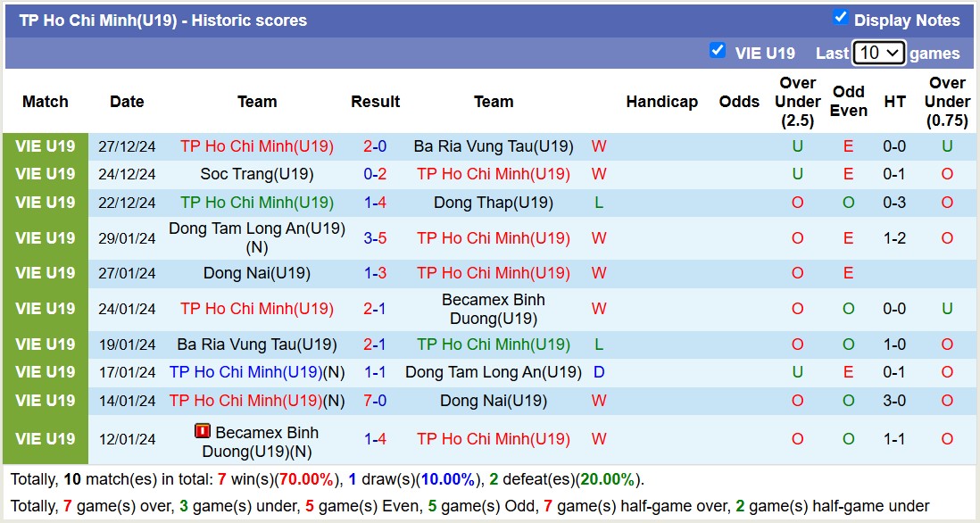Image resolution: width=980 pixels, height=523 pixels.
Task: Click the Becamex Binh Duong(U19) opponent entry
Action: point(494,309)
